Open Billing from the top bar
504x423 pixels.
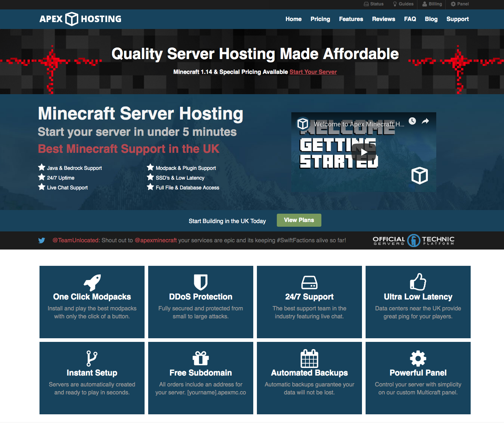(432, 4)
